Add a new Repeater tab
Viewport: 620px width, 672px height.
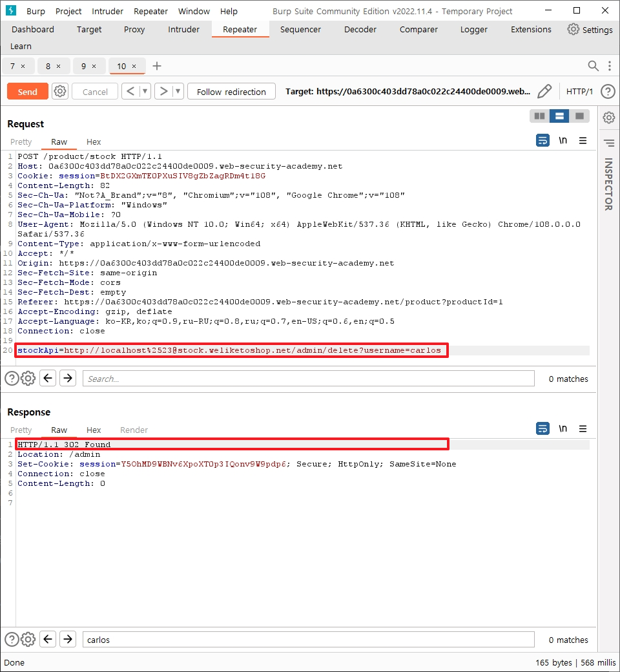(x=157, y=66)
